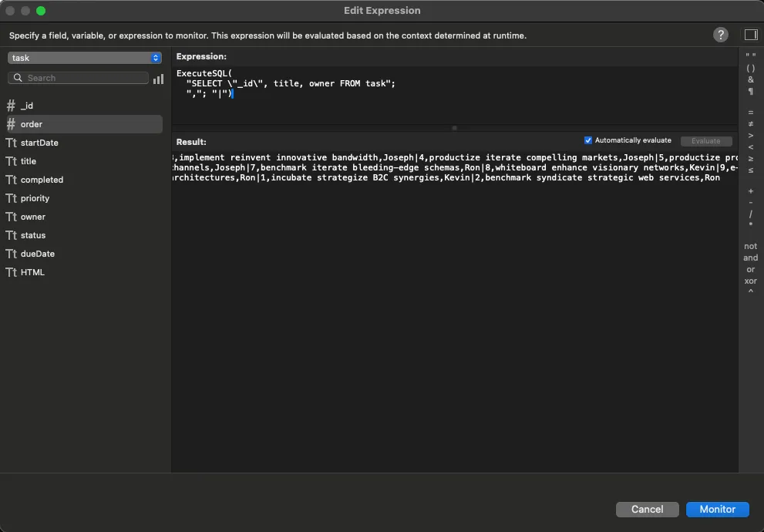Click the help question mark icon

[720, 35]
